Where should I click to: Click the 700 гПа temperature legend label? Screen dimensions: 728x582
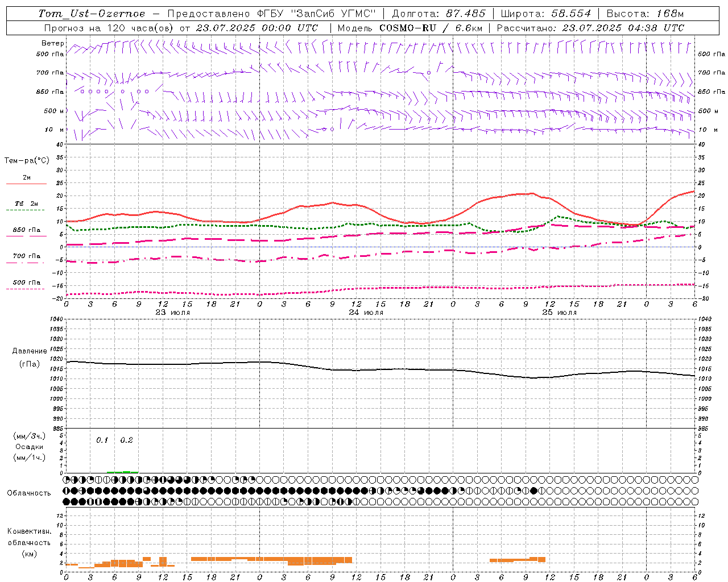pyautogui.click(x=27, y=256)
